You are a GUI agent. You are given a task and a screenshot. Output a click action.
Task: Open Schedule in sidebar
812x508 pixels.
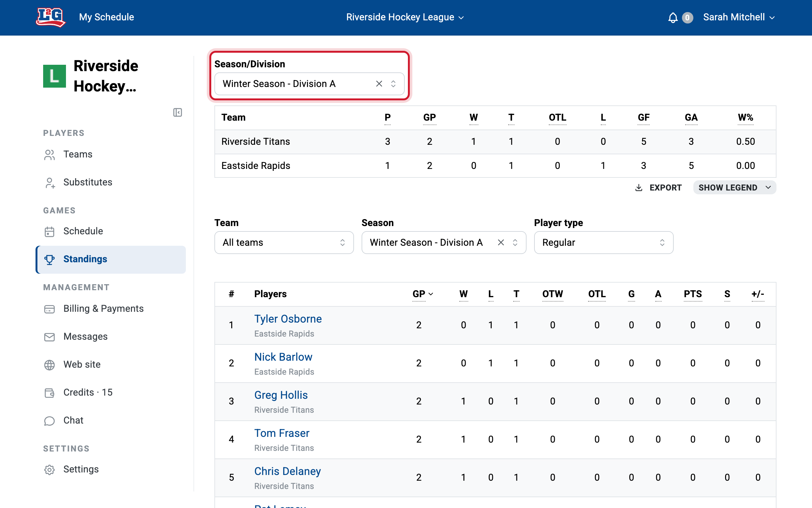coord(111,231)
